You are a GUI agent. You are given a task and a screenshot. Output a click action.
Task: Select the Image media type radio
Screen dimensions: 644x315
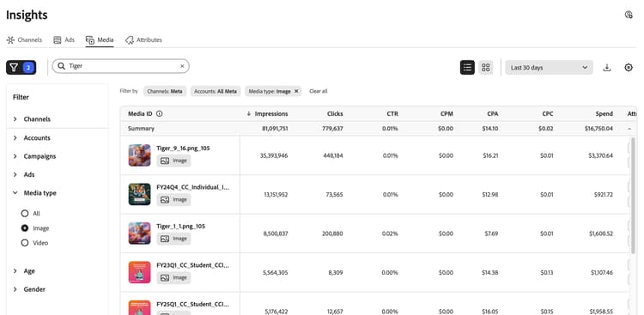tap(25, 228)
